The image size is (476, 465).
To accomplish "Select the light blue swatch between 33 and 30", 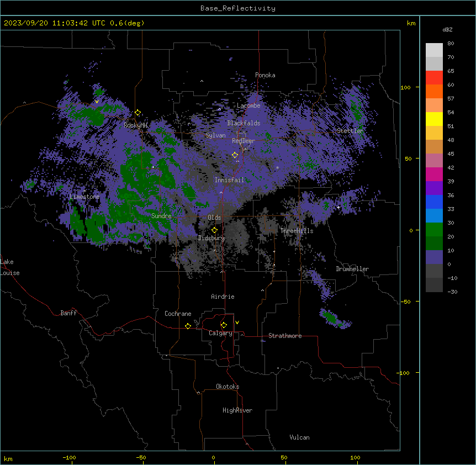I will [434, 215].
